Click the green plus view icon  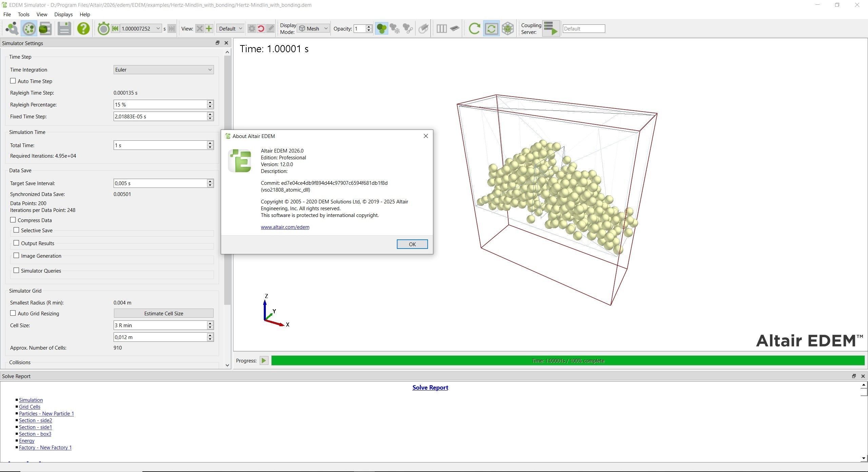tap(209, 28)
